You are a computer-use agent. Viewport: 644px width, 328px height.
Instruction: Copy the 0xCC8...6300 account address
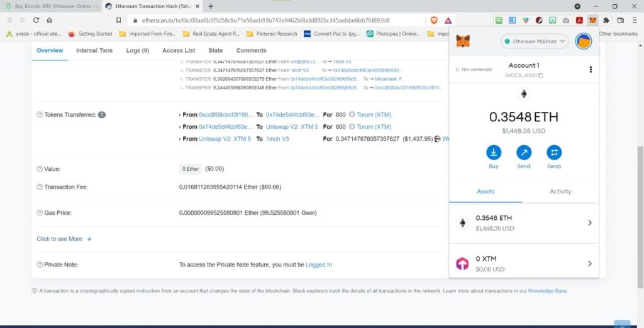(x=524, y=75)
